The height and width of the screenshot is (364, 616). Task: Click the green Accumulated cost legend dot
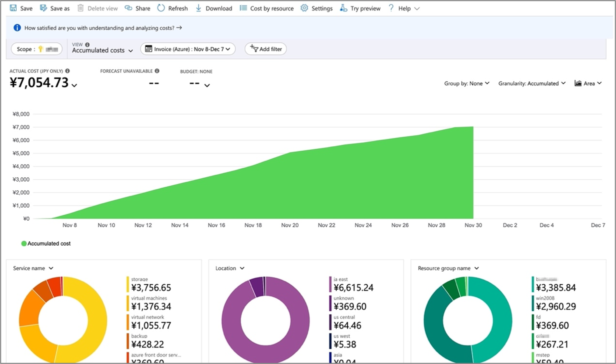click(24, 244)
